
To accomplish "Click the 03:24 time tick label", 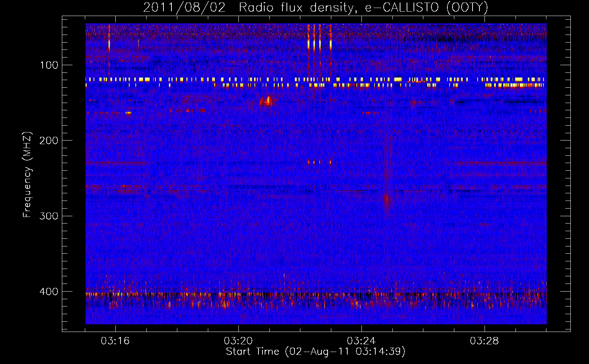I will click(361, 341).
